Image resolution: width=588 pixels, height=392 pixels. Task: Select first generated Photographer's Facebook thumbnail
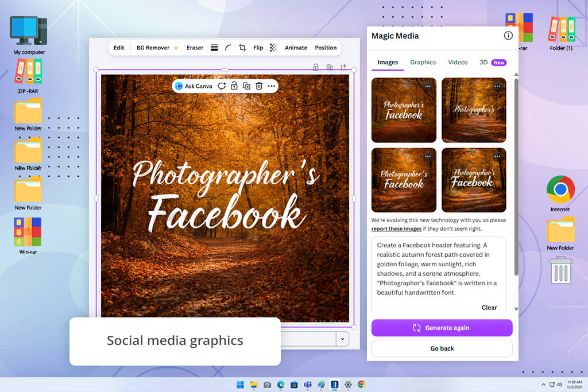[404, 110]
